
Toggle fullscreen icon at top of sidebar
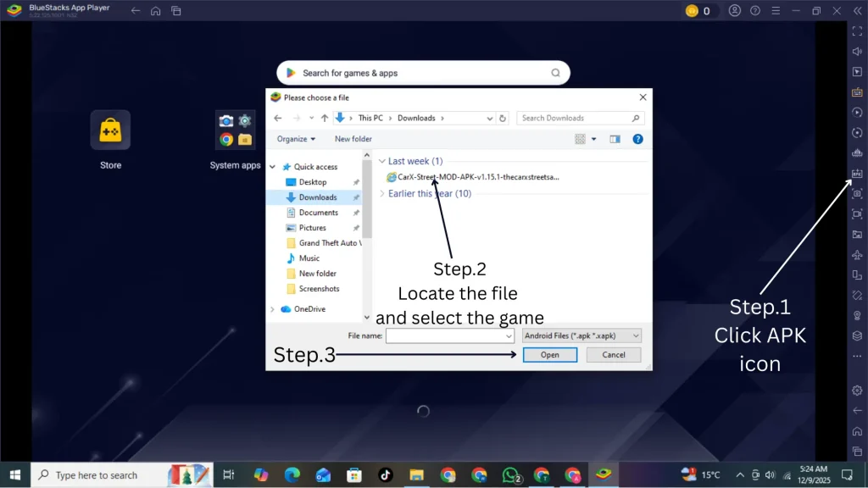[857, 31]
